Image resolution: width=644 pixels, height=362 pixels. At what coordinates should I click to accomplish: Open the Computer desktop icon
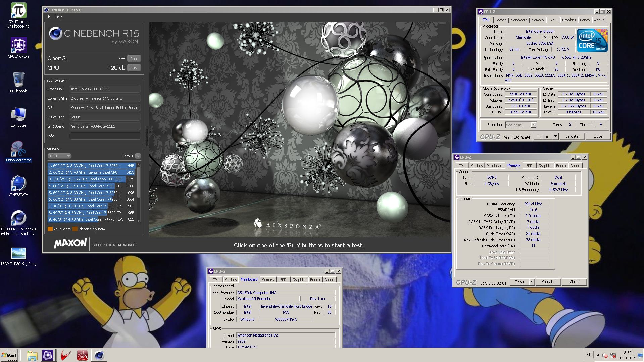coord(18,117)
